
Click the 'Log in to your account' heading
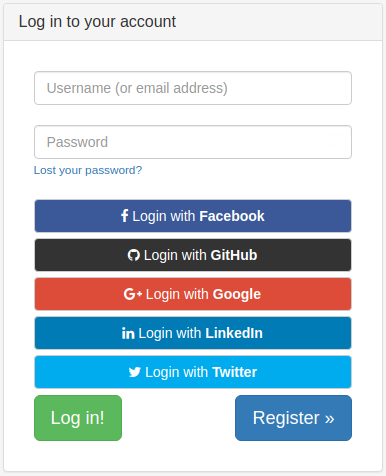click(x=97, y=22)
